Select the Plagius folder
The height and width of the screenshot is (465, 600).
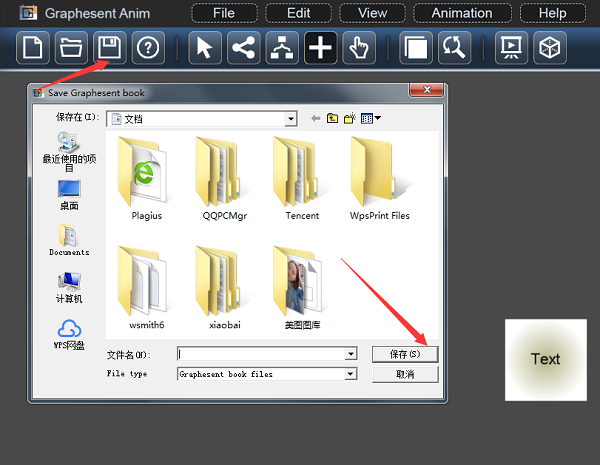[147, 178]
